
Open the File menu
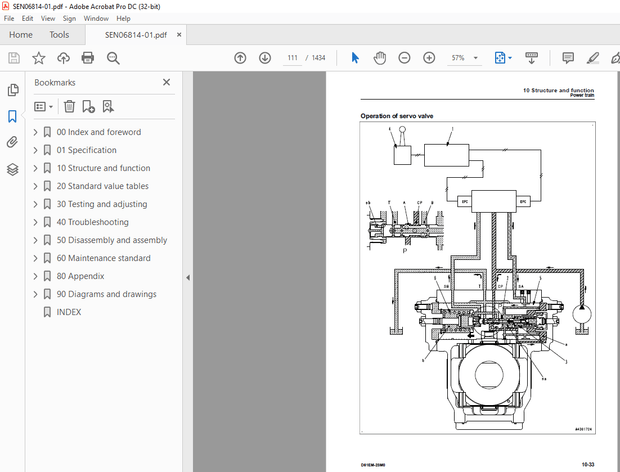tap(9, 19)
